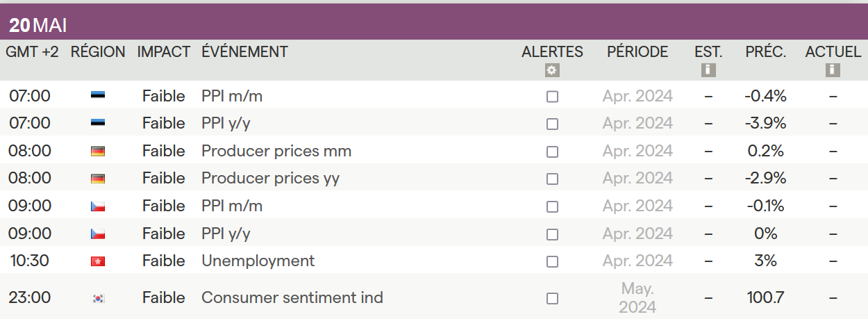The height and width of the screenshot is (319, 868).
Task: Open the alerts settings gear icon
Action: pyautogui.click(x=552, y=70)
